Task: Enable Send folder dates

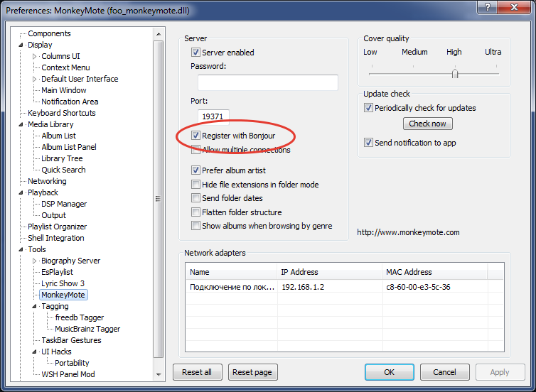Action: [195, 198]
